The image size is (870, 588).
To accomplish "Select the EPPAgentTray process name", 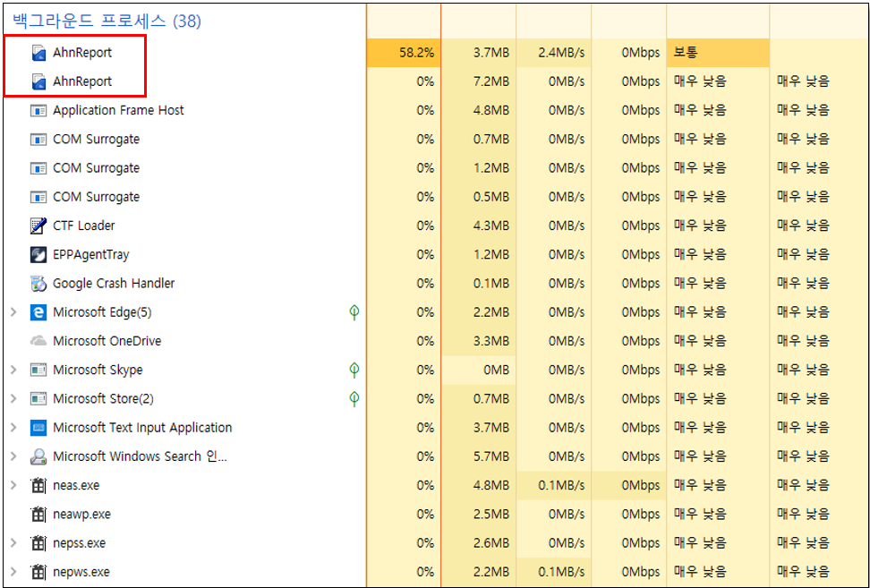I will pyautogui.click(x=91, y=254).
